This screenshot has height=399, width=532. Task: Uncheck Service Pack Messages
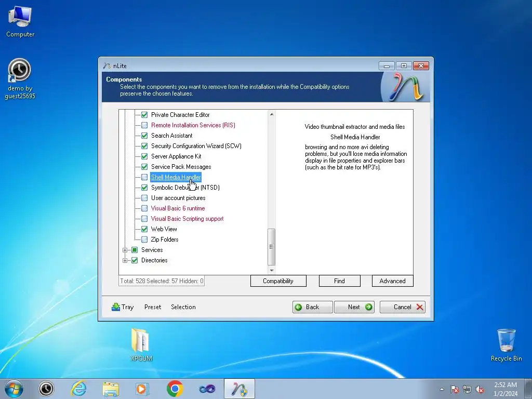coord(144,167)
